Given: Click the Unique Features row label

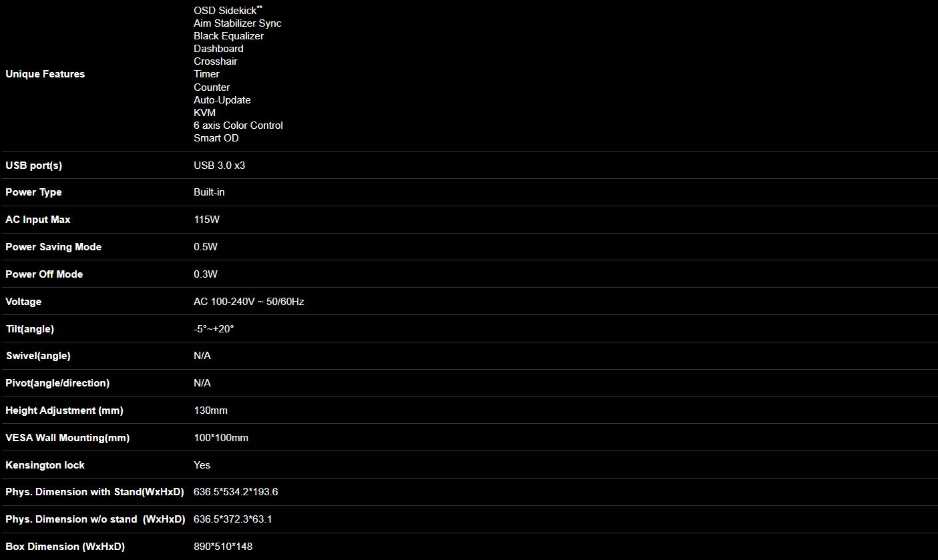Looking at the screenshot, I should (45, 74).
